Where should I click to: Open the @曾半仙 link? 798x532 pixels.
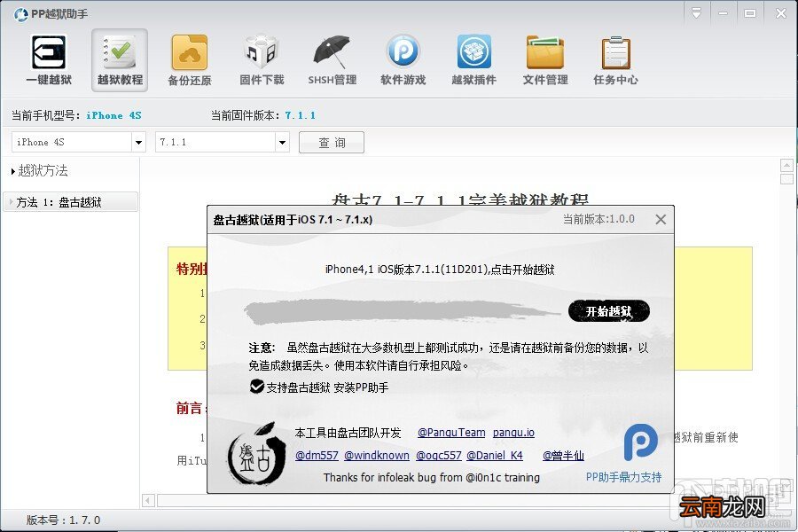point(563,456)
